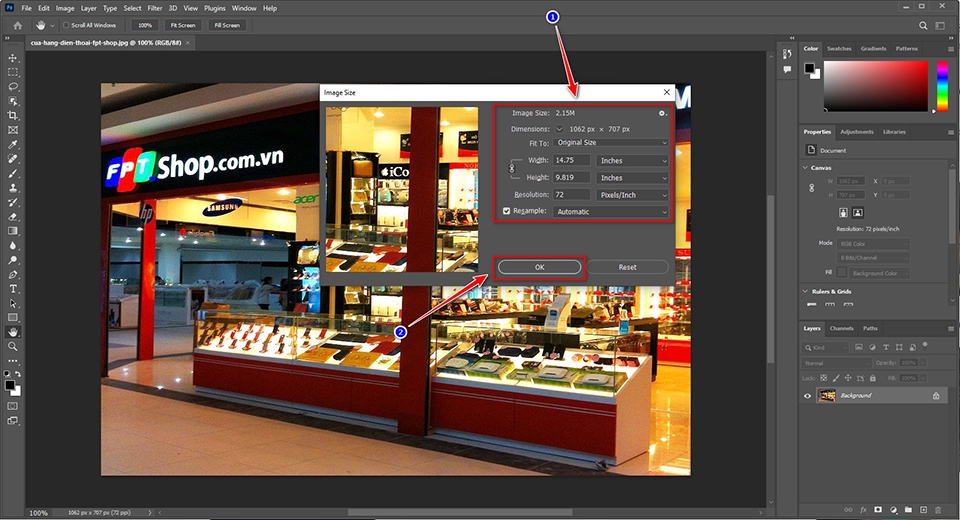The width and height of the screenshot is (960, 520).
Task: Switch to the Adjustments tab
Action: click(857, 132)
